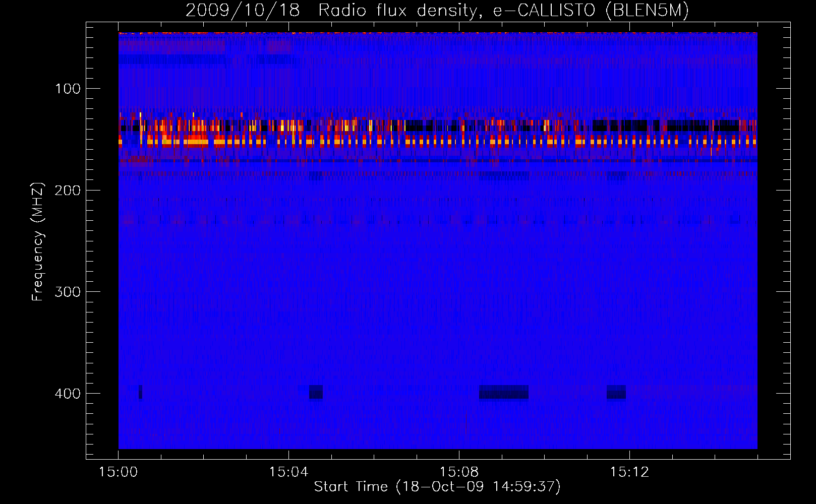Click the 'Start Time (18-Oct-09 14:59:37)' axis label

437,487
